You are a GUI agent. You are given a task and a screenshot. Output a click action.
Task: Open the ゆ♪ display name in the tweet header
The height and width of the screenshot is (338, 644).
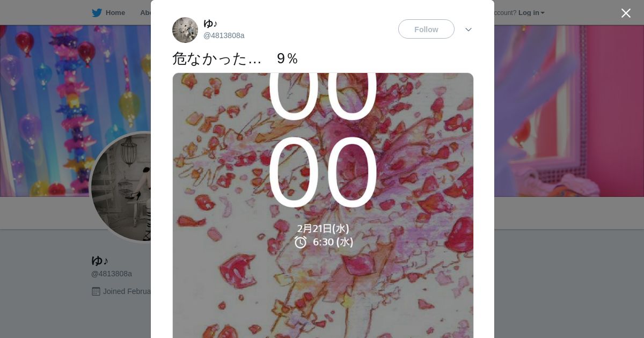[x=210, y=24]
